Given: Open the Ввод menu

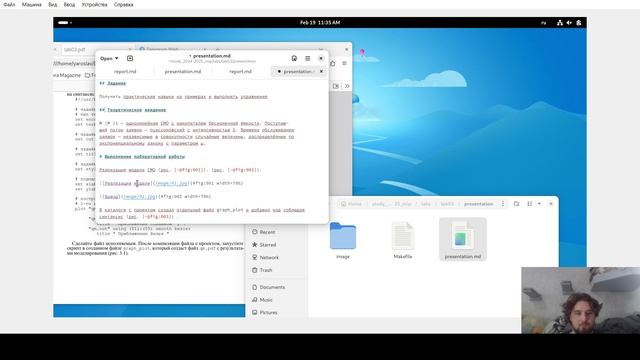Looking at the screenshot, I should [69, 4].
